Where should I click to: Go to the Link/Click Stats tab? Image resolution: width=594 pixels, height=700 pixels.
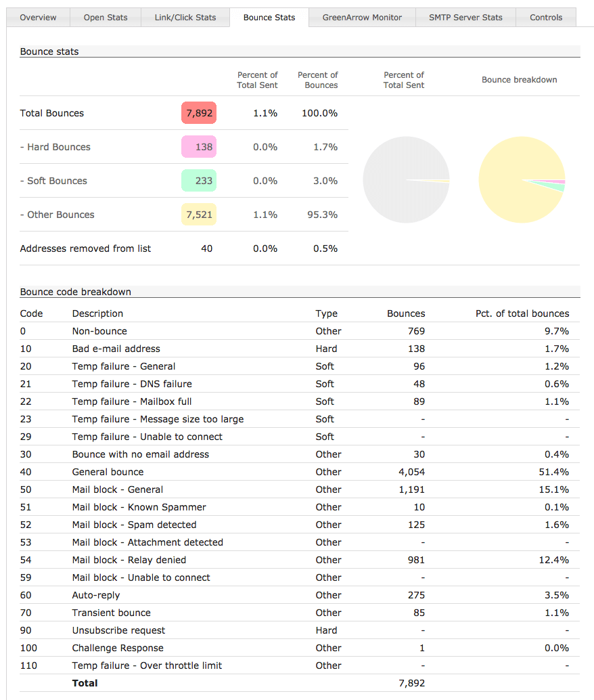pos(185,18)
